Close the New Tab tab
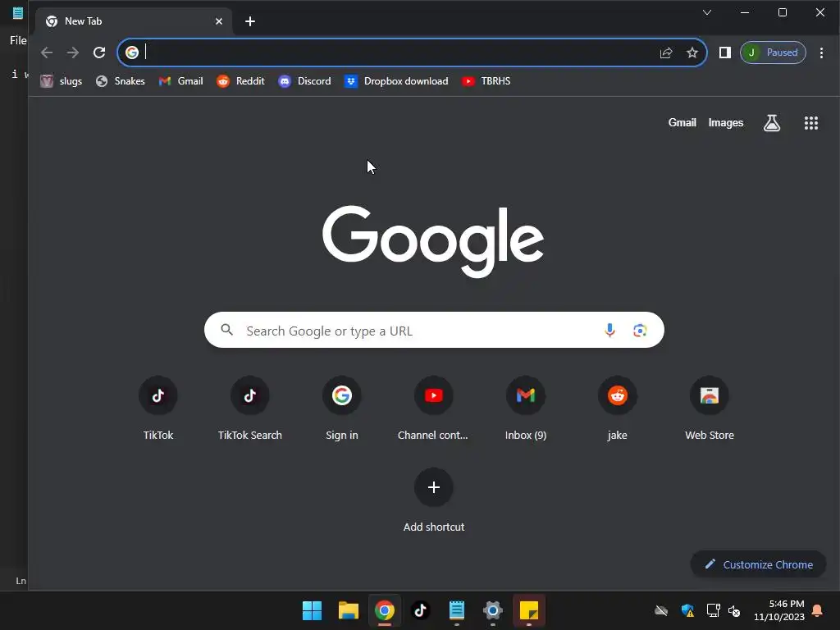Image resolution: width=840 pixels, height=630 pixels. coord(218,21)
